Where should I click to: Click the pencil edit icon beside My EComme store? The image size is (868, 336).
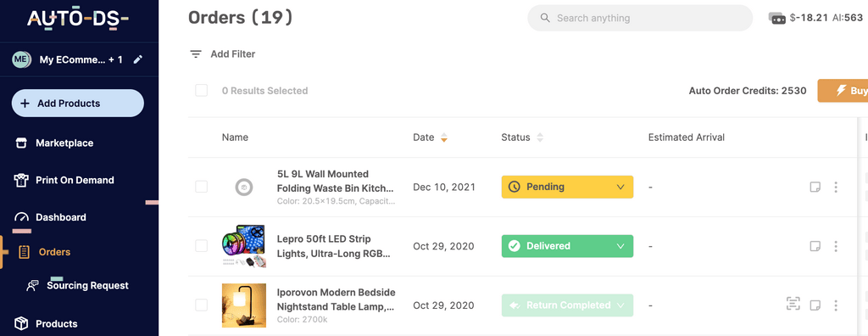pyautogui.click(x=138, y=59)
